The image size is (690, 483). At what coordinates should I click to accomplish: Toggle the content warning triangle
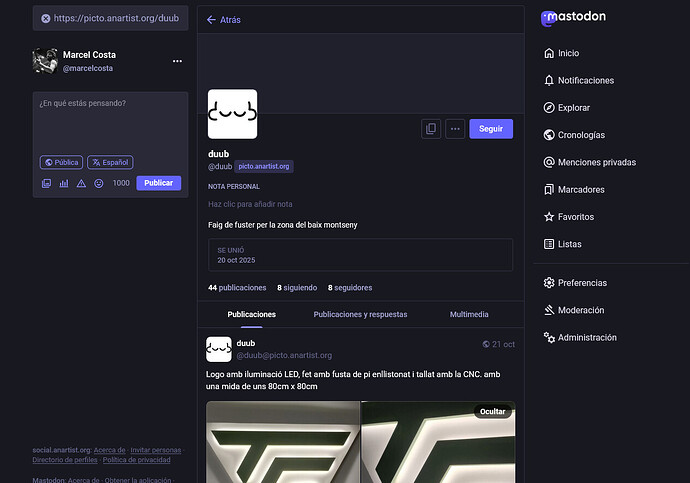(81, 183)
